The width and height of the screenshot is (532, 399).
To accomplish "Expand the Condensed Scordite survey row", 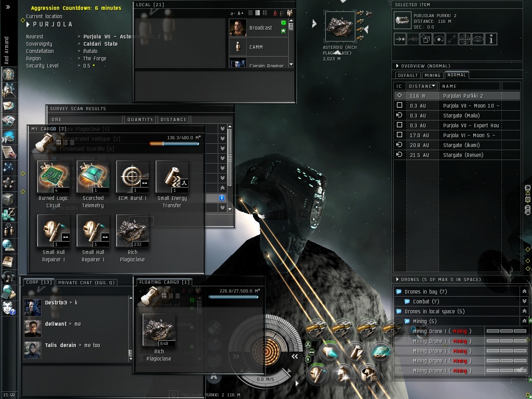I will 222,148.
